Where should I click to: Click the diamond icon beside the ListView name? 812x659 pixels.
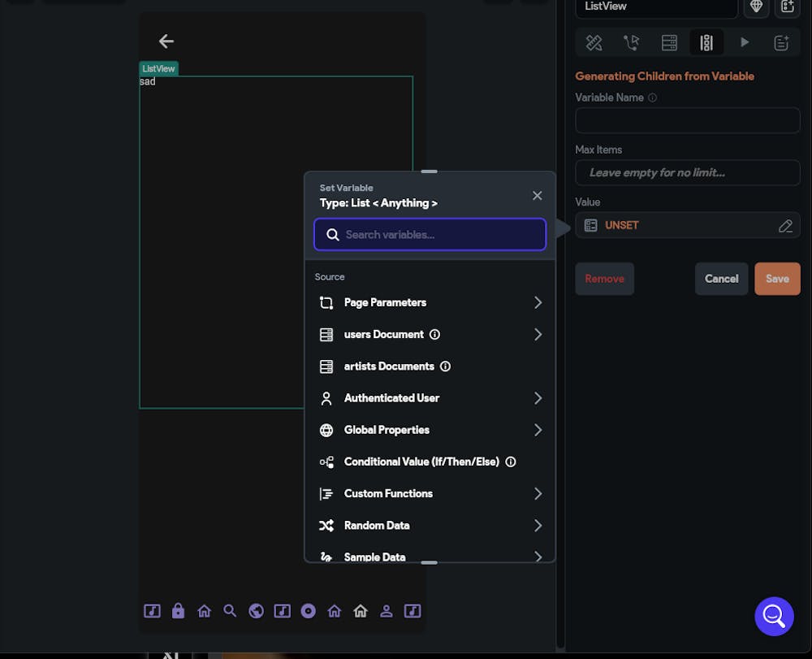tap(756, 7)
